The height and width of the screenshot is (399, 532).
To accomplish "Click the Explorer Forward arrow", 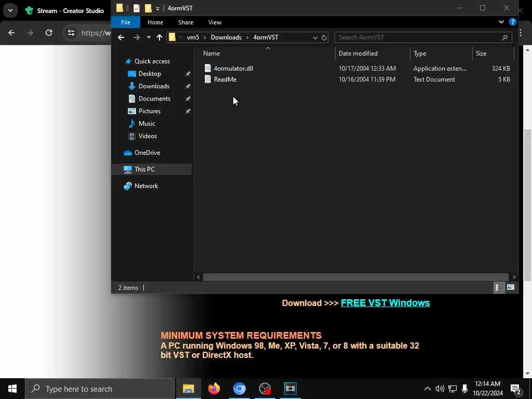I will [137, 37].
